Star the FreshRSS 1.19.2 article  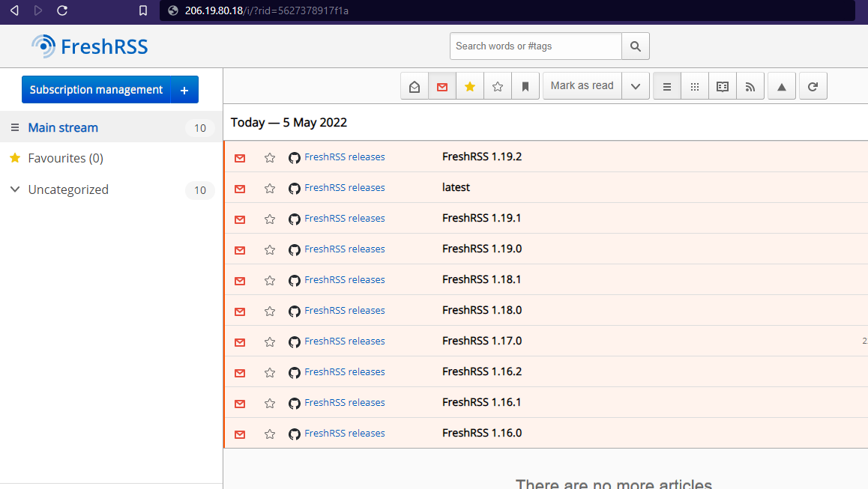coord(270,158)
